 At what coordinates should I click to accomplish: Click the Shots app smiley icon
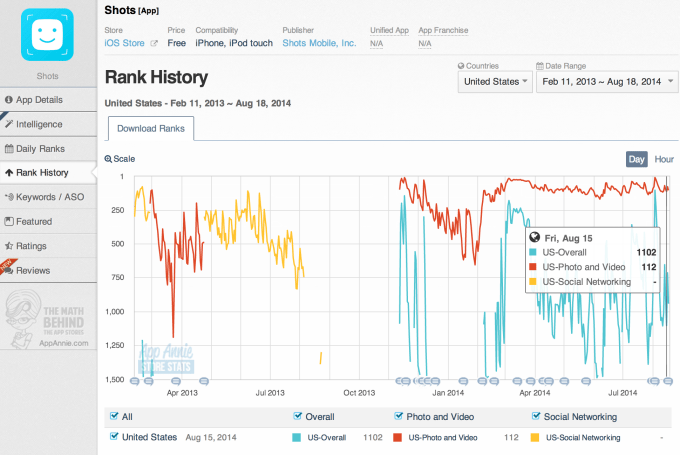coord(48,34)
